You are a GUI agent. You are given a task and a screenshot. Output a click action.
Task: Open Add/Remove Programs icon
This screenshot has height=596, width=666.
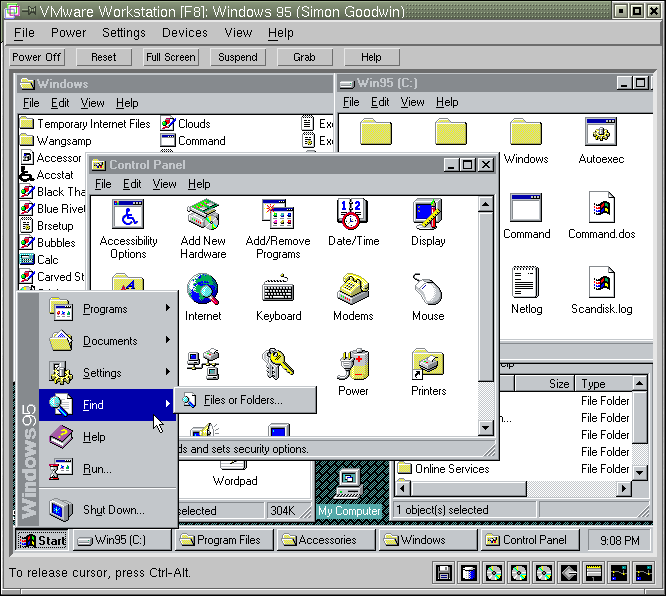[278, 229]
